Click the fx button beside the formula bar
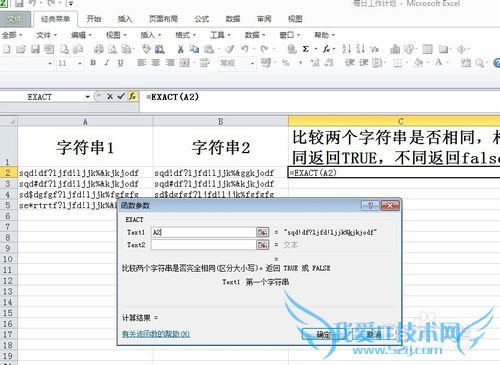Viewport: 500px width, 365px height. [x=133, y=97]
